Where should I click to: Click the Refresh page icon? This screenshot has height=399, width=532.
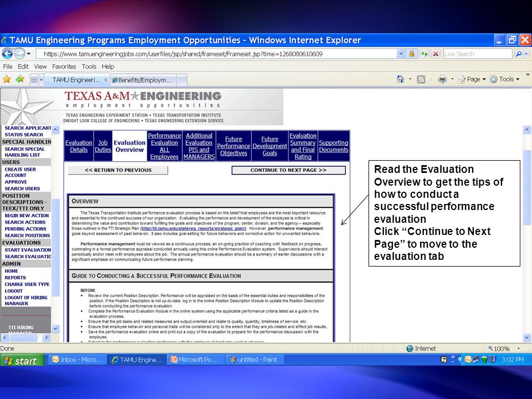tap(424, 54)
